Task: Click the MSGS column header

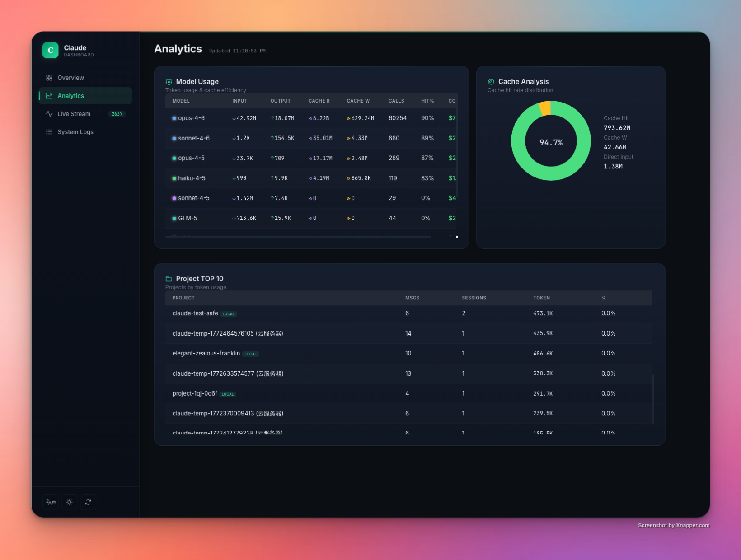Action: (413, 298)
